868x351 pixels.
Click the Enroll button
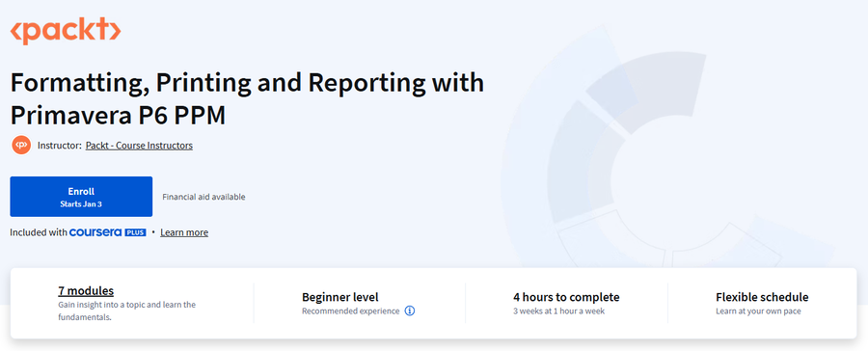pos(81,197)
